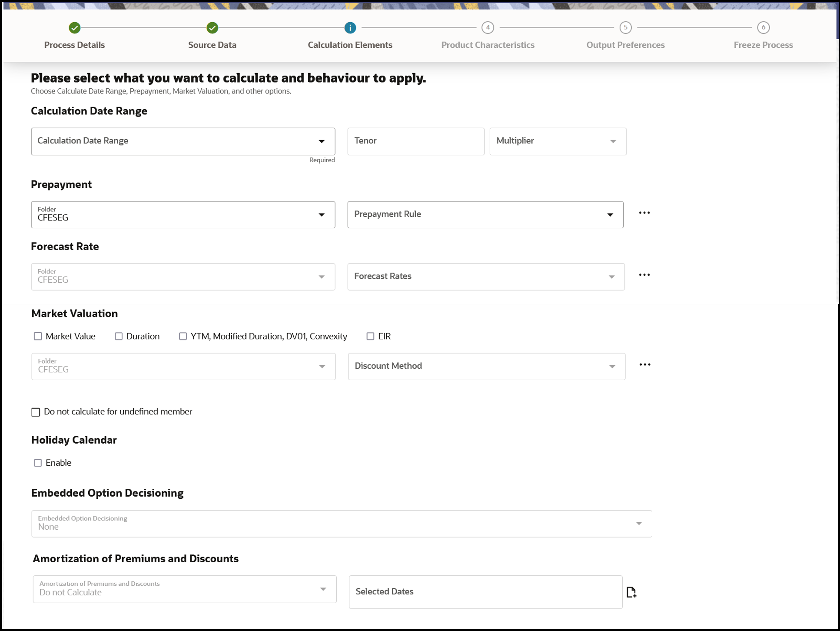Image resolution: width=840 pixels, height=631 pixels.
Task: Click the Calculation Elements current step icon
Action: coord(350,28)
